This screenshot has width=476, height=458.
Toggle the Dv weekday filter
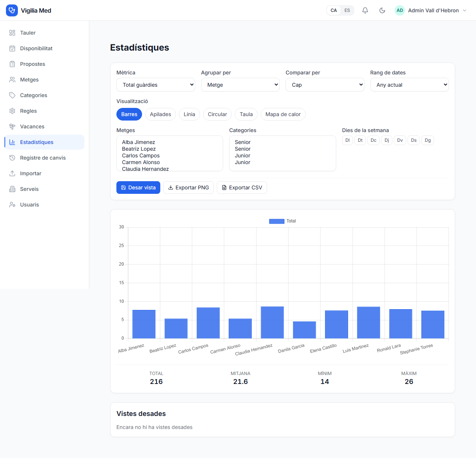(x=400, y=140)
